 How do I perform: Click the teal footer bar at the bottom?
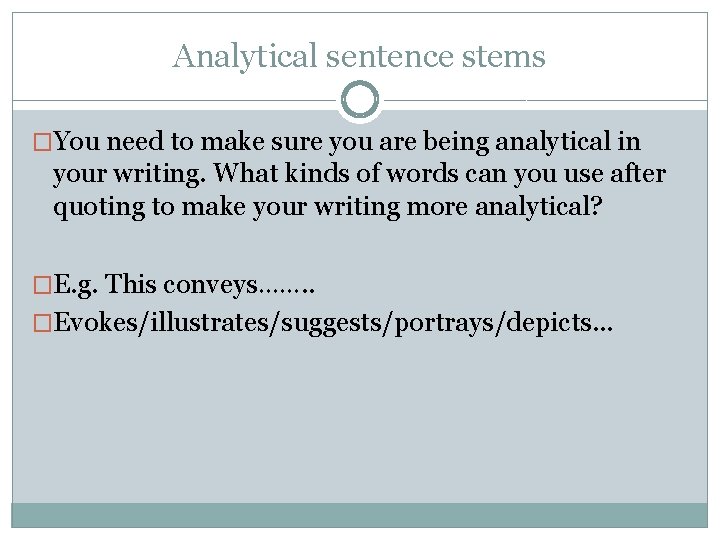[x=360, y=515]
